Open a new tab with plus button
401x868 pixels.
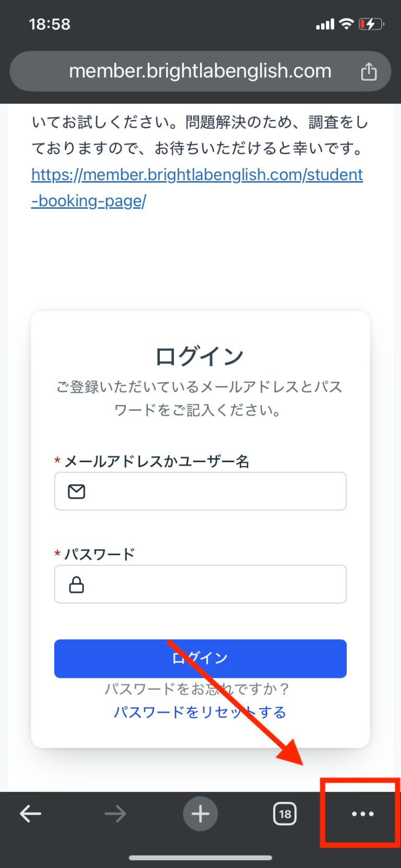pos(200,814)
